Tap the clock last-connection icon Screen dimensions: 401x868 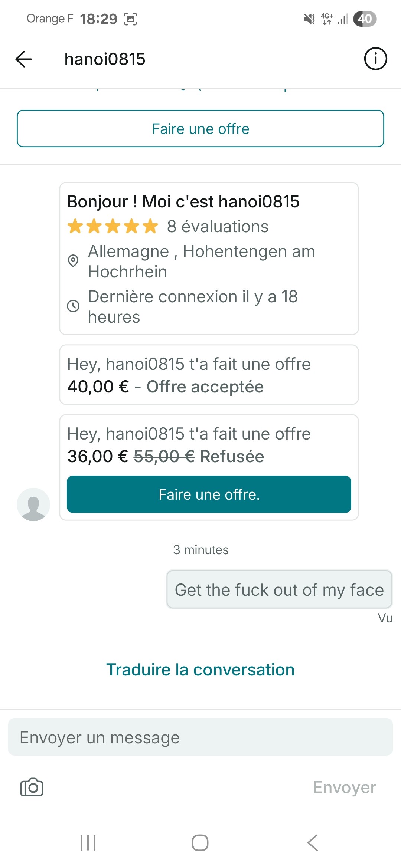click(73, 306)
